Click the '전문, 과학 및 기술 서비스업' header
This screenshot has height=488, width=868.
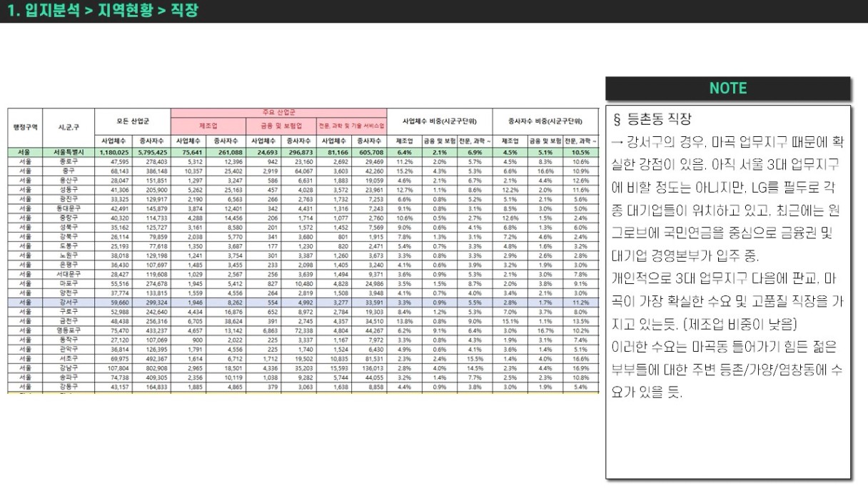pos(350,126)
